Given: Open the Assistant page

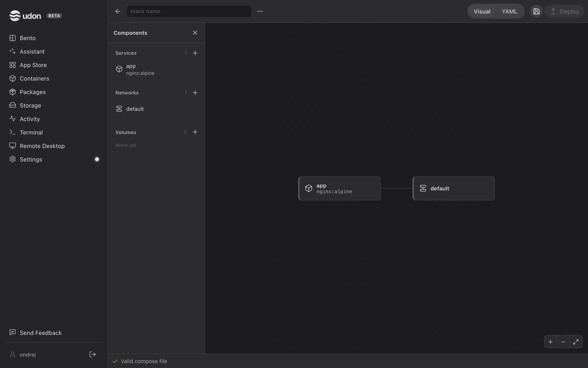Looking at the screenshot, I should pos(54,52).
